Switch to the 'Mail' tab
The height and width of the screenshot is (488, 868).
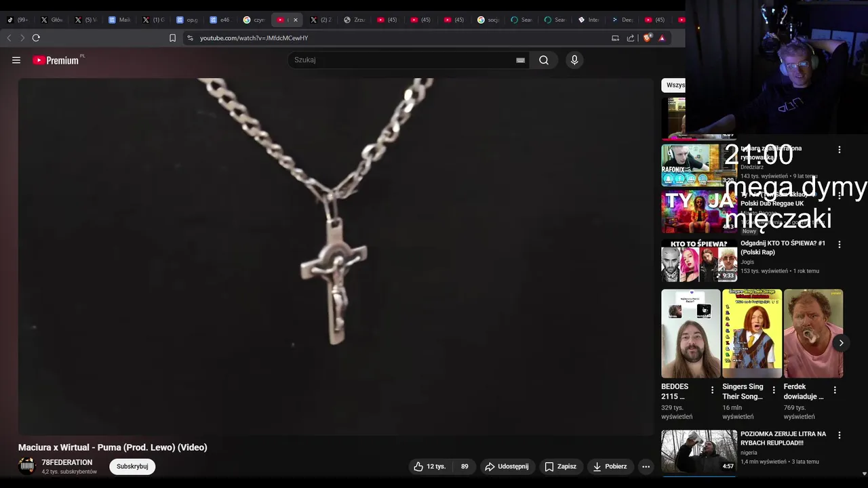tap(119, 20)
